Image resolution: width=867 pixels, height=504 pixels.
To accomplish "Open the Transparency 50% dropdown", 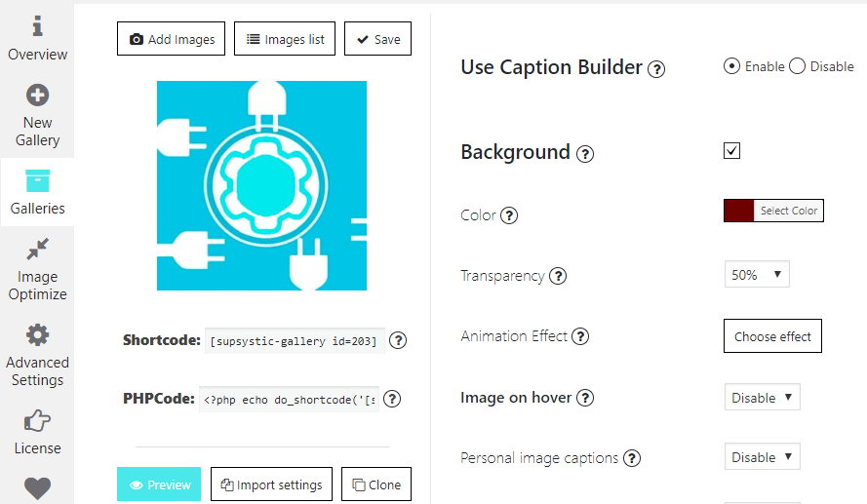I will pos(757,275).
